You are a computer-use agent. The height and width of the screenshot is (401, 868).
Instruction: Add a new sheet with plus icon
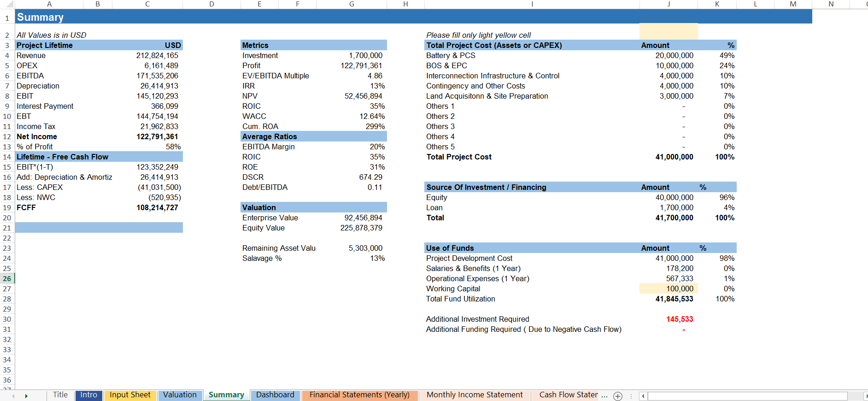tap(618, 396)
